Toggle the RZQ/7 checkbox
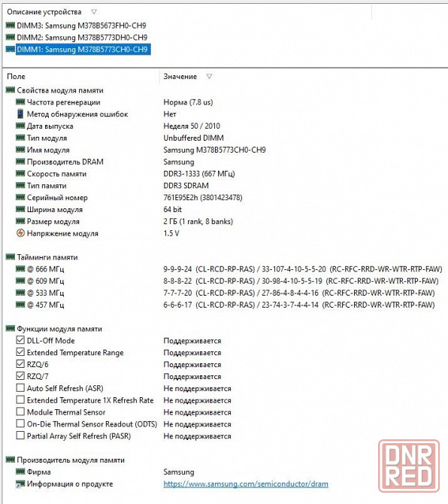The width and height of the screenshot is (448, 504). [x=20, y=376]
